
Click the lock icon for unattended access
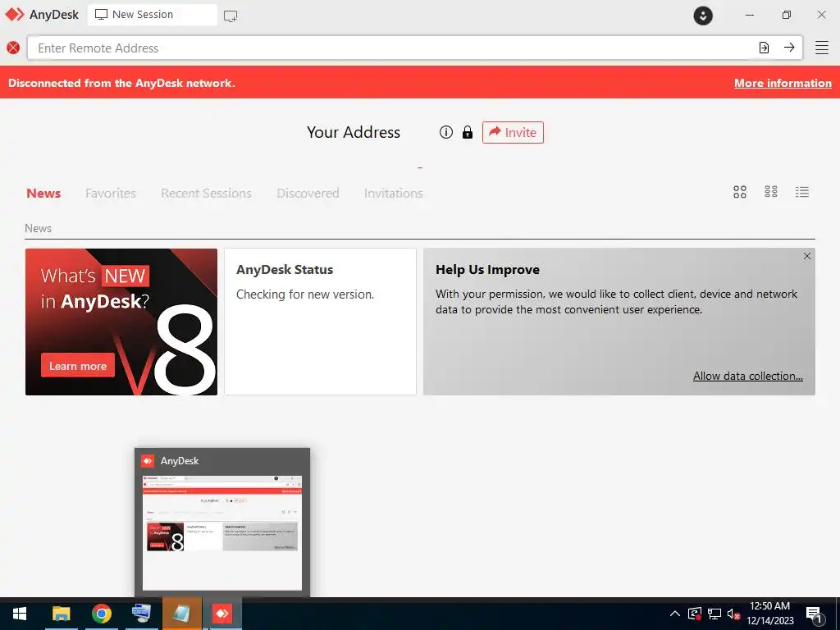point(468,132)
